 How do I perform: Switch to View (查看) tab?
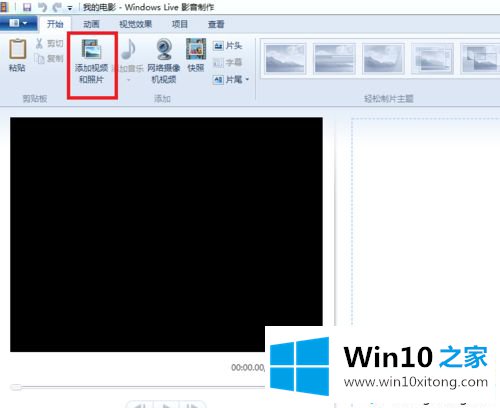pos(216,24)
